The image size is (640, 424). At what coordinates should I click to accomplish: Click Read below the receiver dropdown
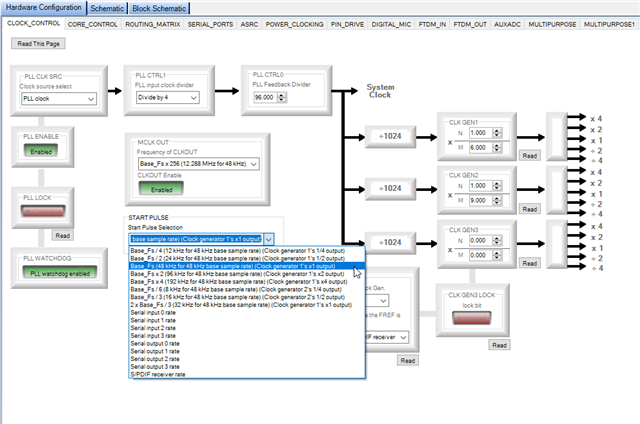407,361
